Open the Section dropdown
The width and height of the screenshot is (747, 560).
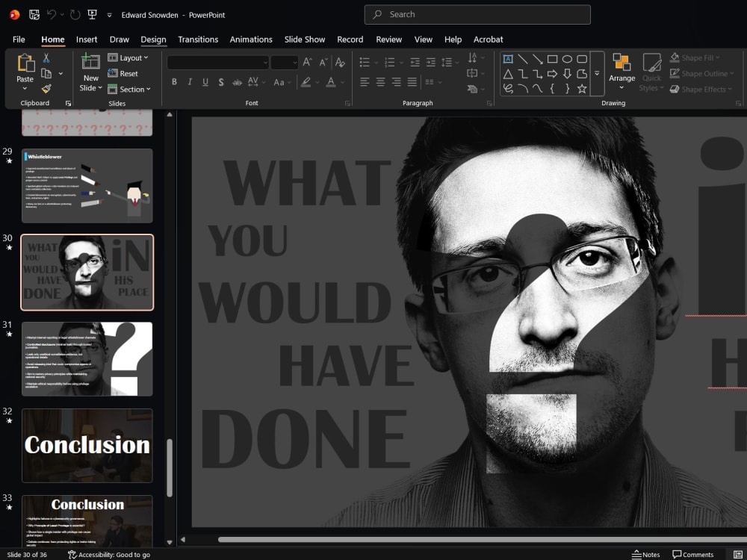[129, 89]
